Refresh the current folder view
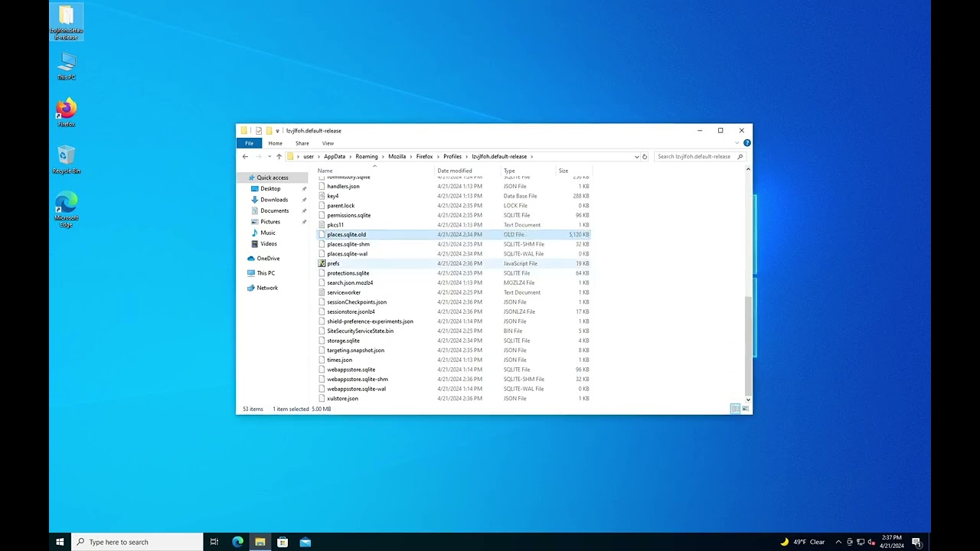The image size is (980, 551). click(645, 156)
